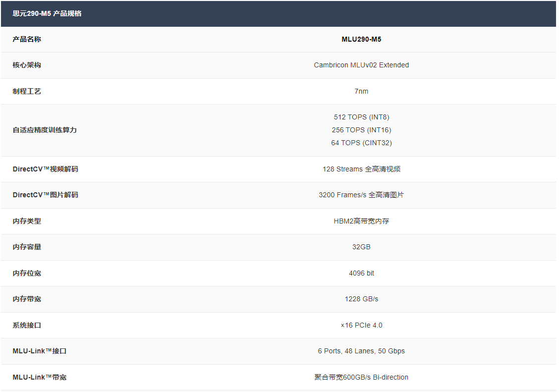
Task: Click the 'DirectCV™图片解码' row label
Action: [45, 195]
